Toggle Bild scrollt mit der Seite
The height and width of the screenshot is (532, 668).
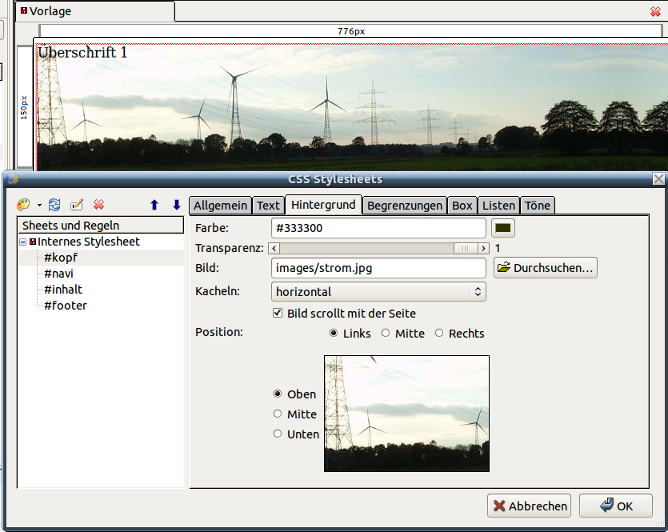(x=277, y=313)
